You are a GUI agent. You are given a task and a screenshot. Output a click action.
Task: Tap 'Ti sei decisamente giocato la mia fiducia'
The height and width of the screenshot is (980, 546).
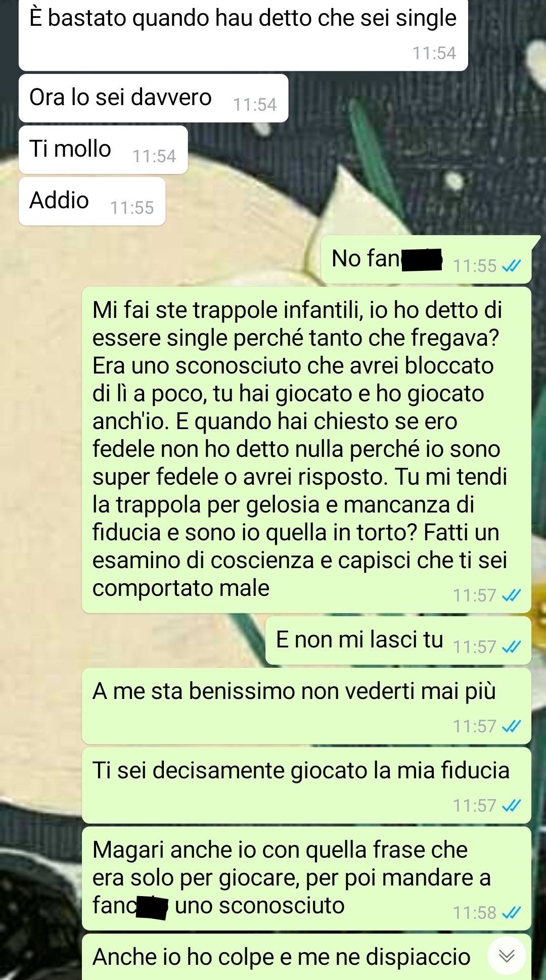306,785
